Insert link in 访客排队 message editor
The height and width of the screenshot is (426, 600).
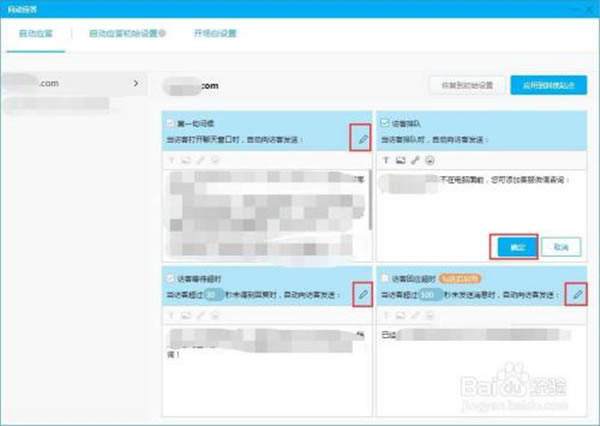tap(415, 160)
